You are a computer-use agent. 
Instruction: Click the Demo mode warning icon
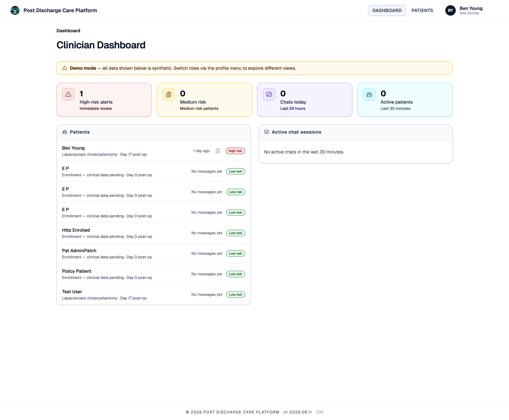65,68
